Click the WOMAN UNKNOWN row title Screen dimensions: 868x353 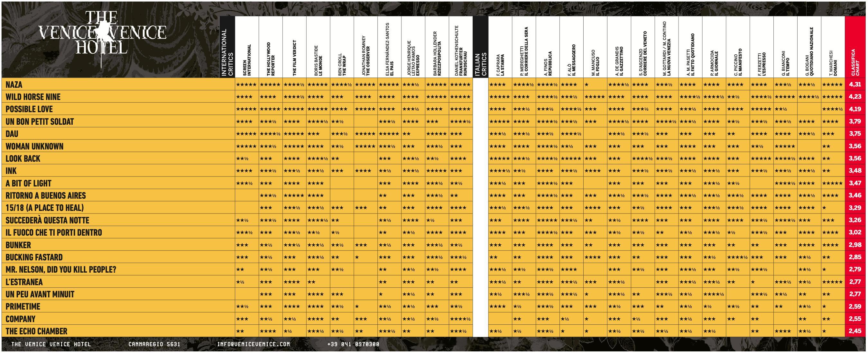point(34,146)
